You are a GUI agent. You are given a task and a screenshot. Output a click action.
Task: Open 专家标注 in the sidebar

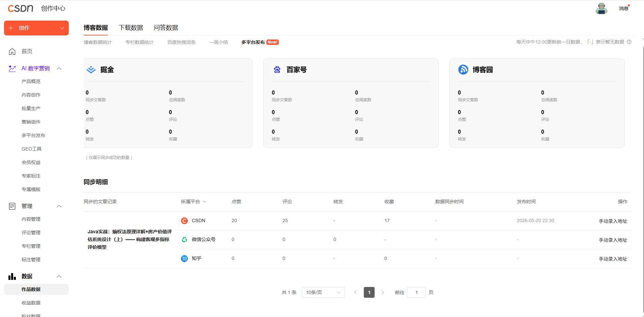[31, 176]
